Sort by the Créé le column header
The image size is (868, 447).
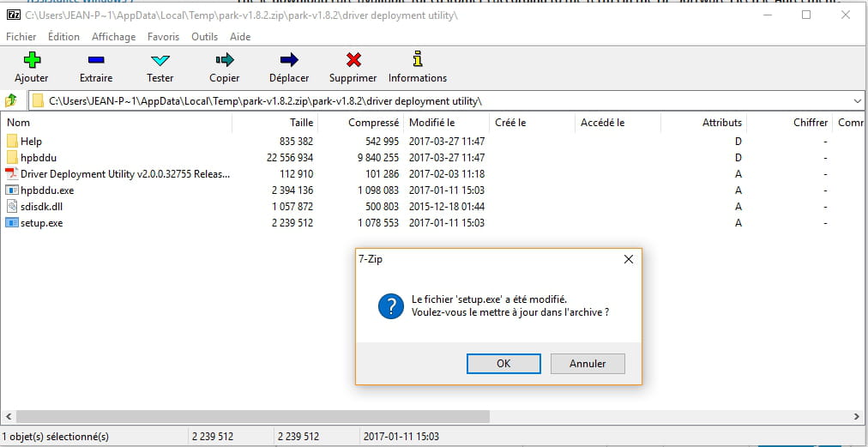(533, 123)
